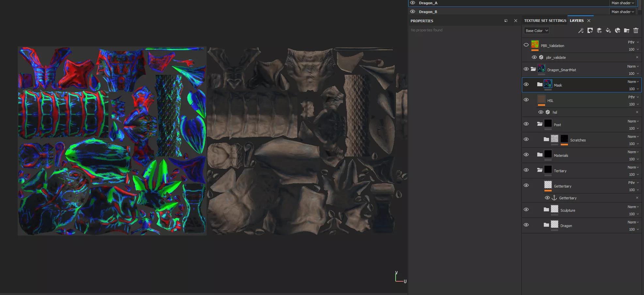Image resolution: width=644 pixels, height=295 pixels.
Task: Open Dragon_A Main shader dropdown
Action: 623,3
